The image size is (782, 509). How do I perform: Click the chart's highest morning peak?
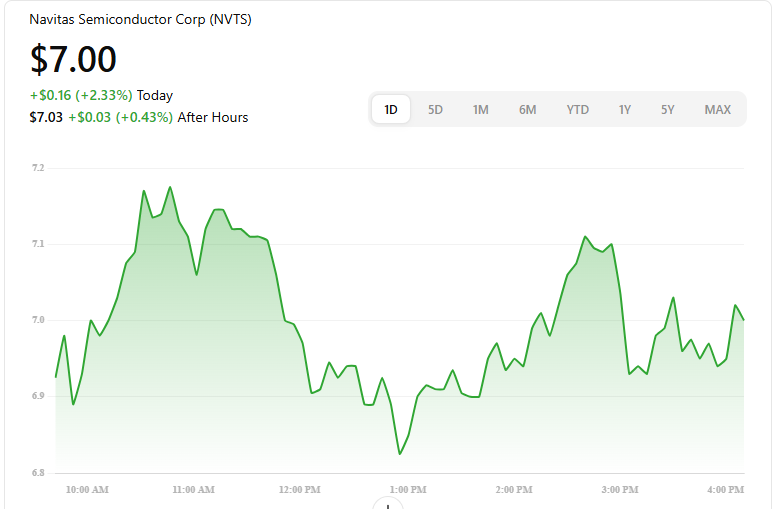coord(170,187)
